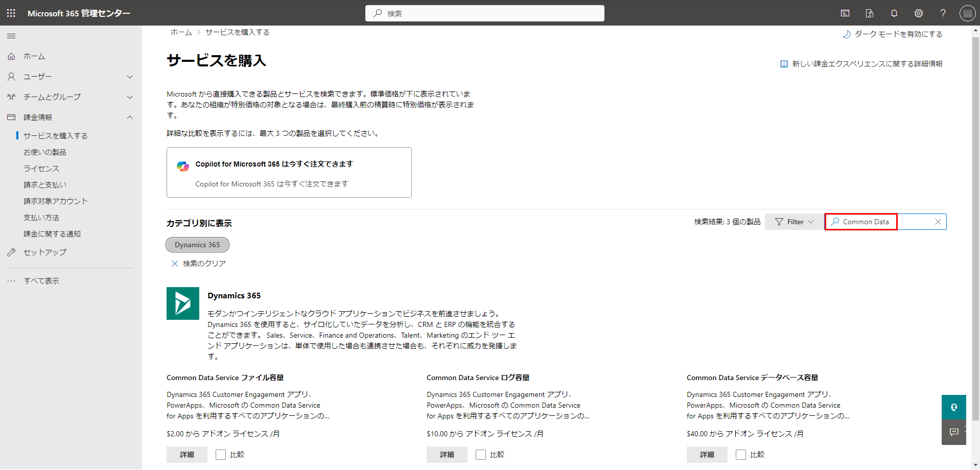Image resolution: width=980 pixels, height=470 pixels.
Task: Open the Copilot for Microsoft 365 banner card
Action: pyautogui.click(x=289, y=173)
